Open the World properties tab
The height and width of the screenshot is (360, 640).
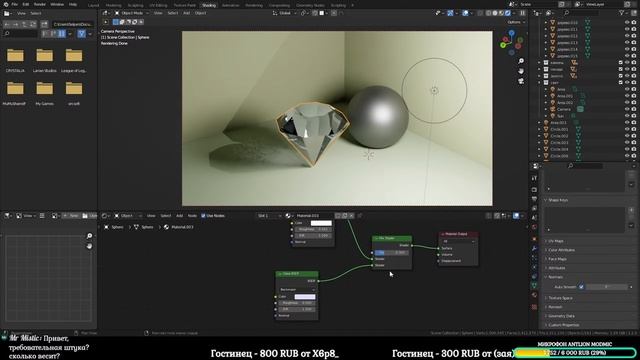pyautogui.click(x=534, y=227)
